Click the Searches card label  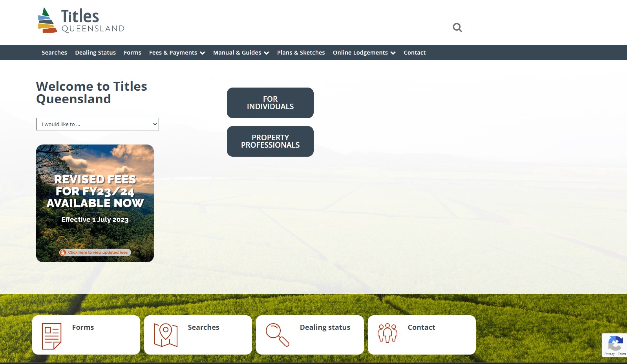(x=203, y=327)
